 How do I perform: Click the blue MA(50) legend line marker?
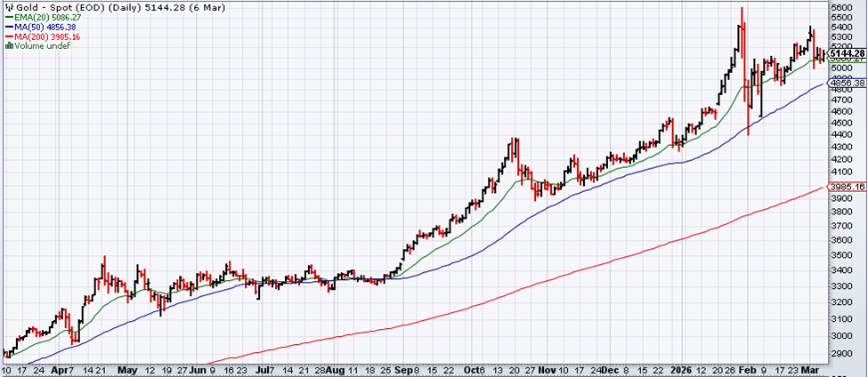tap(9, 26)
